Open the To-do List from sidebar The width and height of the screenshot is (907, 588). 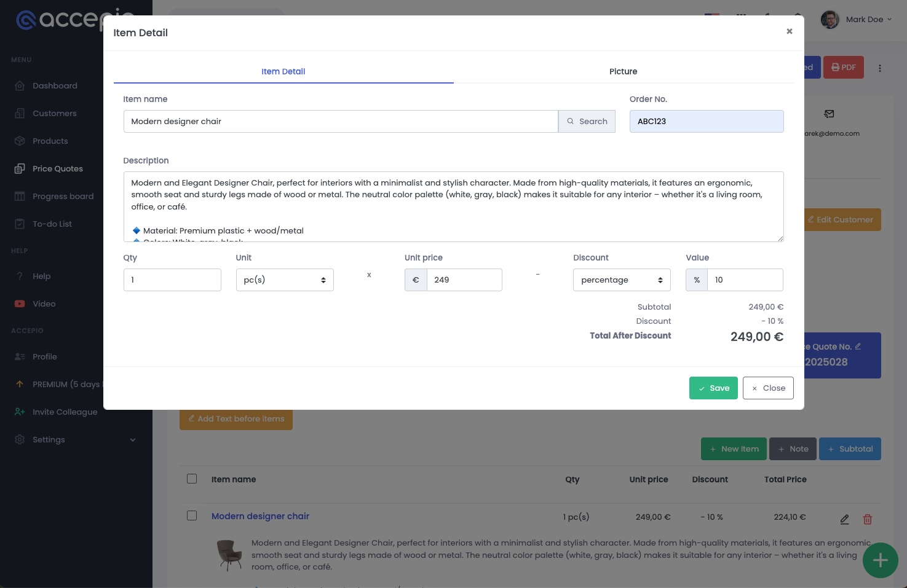coord(52,224)
